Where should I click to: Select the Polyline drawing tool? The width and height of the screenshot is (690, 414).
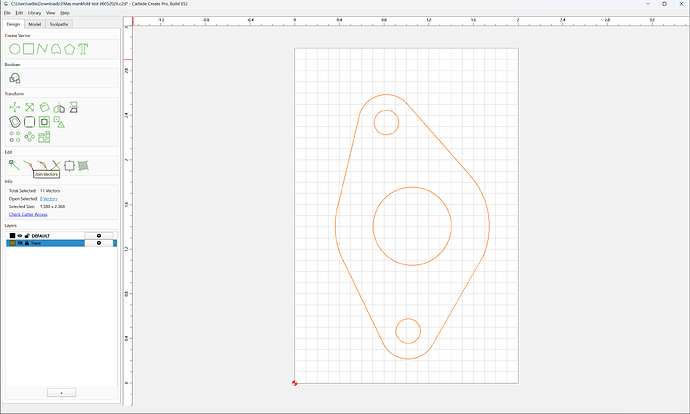click(x=42, y=49)
